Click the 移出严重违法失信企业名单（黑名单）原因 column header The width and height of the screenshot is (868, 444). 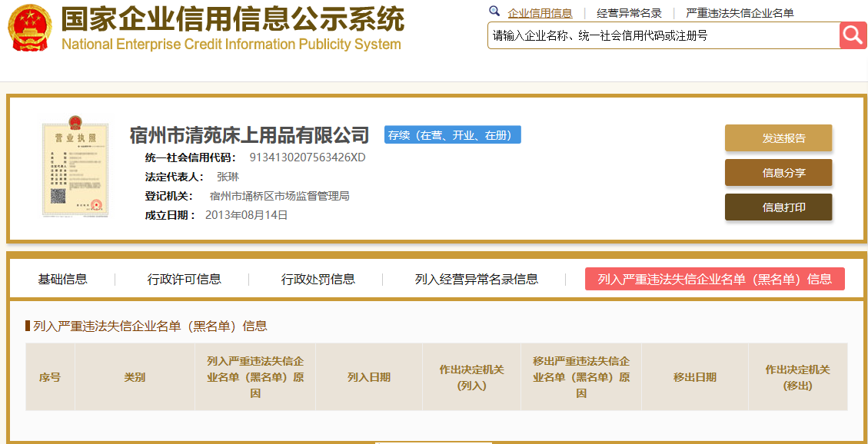581,377
